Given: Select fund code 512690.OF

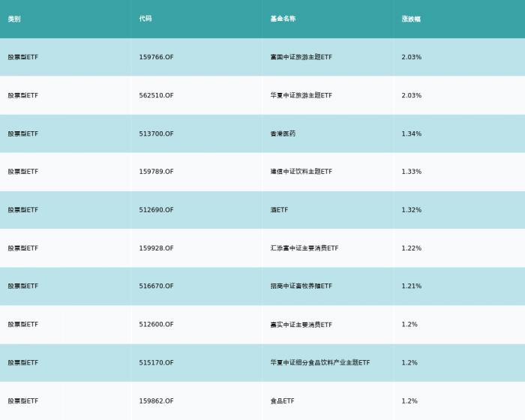Looking at the screenshot, I should click(156, 210).
